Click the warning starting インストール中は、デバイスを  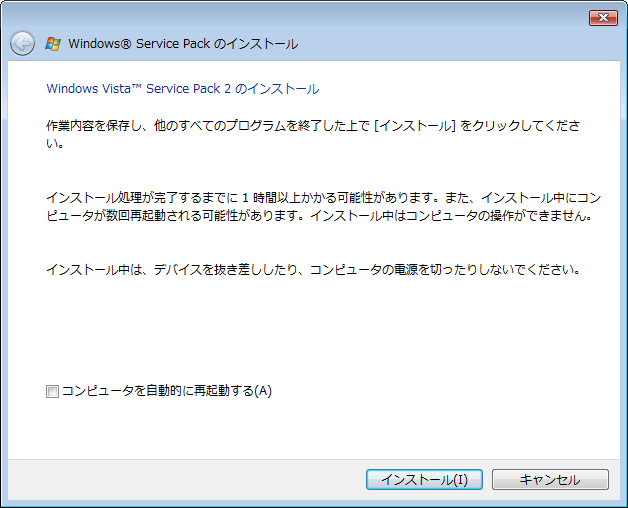click(x=314, y=269)
